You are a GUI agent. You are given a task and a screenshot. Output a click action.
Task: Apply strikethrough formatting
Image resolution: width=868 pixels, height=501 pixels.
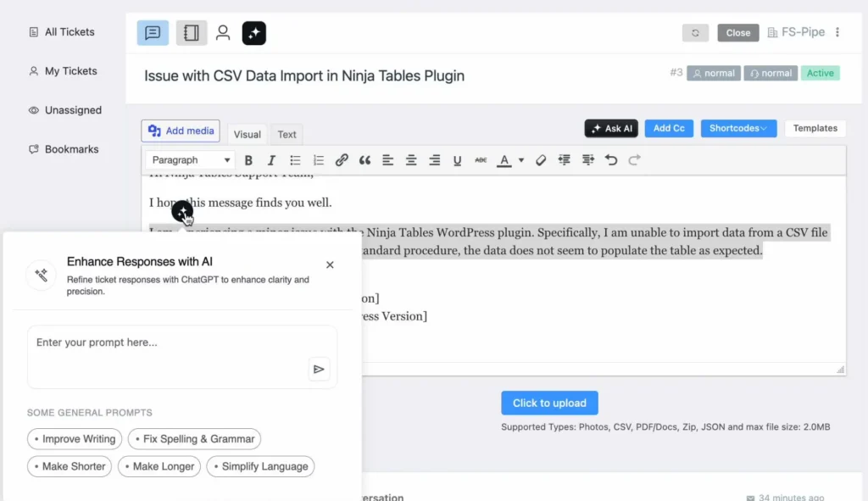pos(481,160)
